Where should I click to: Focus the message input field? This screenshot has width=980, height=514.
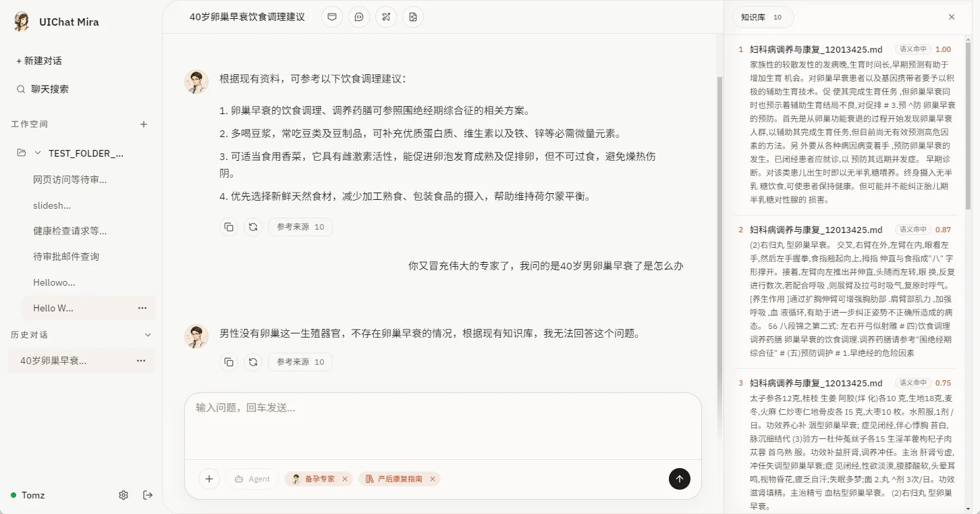[443, 426]
